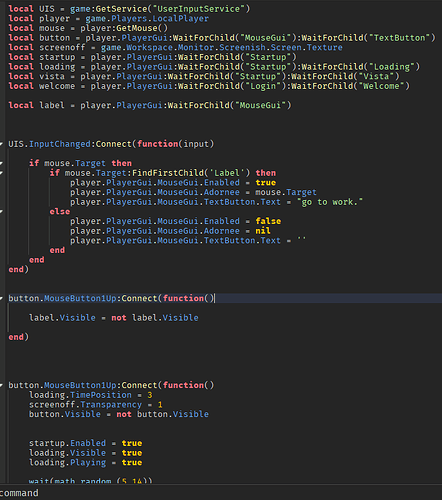Collapse the else block fold arrow

[1, 212]
